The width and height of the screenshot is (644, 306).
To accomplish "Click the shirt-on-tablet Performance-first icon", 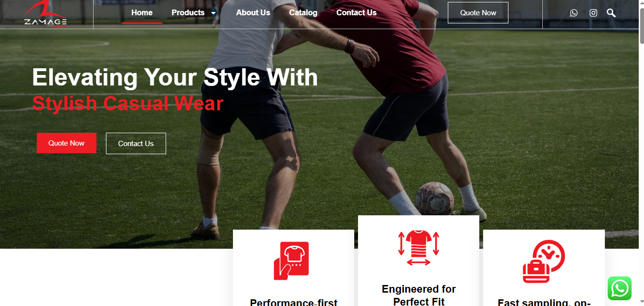I will 291,261.
